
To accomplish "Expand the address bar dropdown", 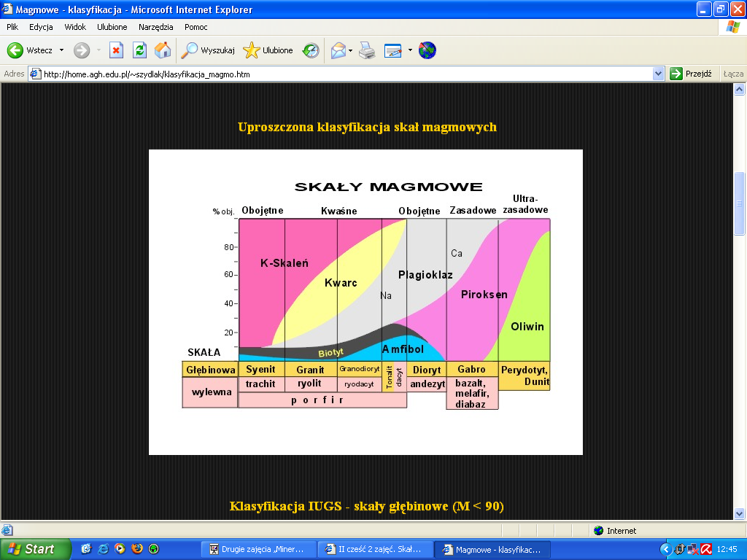I will coord(658,74).
